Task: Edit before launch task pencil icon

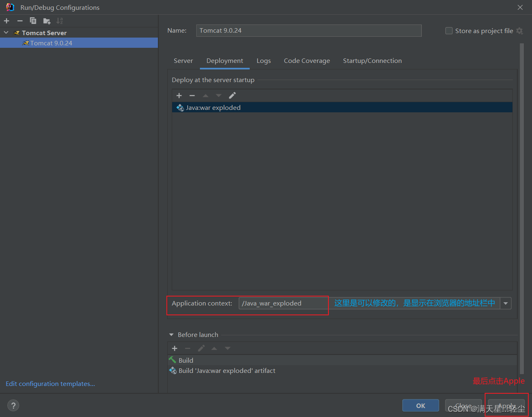Action: 201,348
